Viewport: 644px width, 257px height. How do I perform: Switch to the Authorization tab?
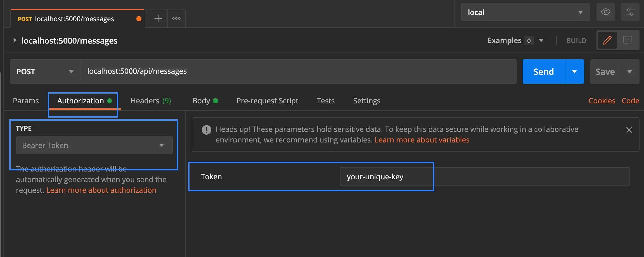click(80, 101)
